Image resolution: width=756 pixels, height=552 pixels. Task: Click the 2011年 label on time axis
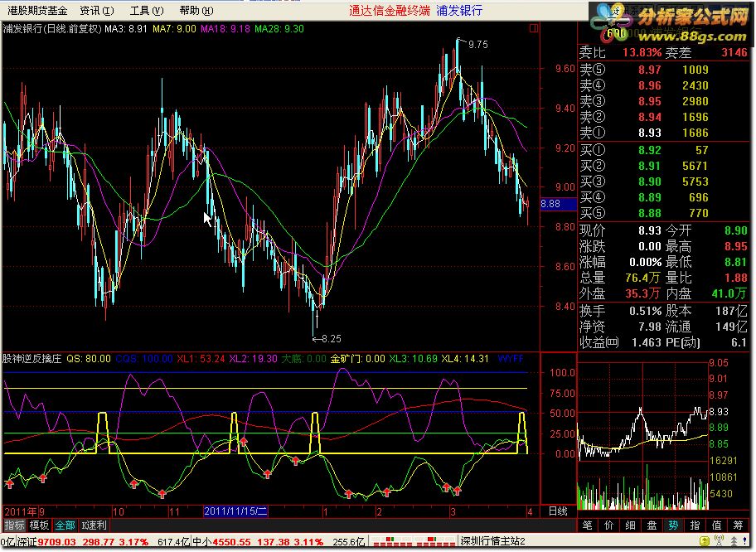(21, 511)
